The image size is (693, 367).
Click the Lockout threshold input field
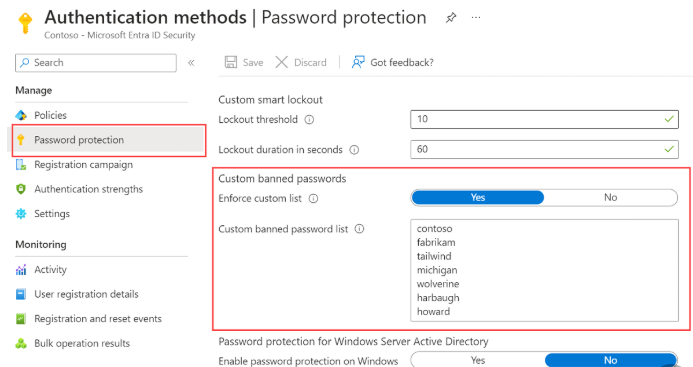(x=544, y=119)
